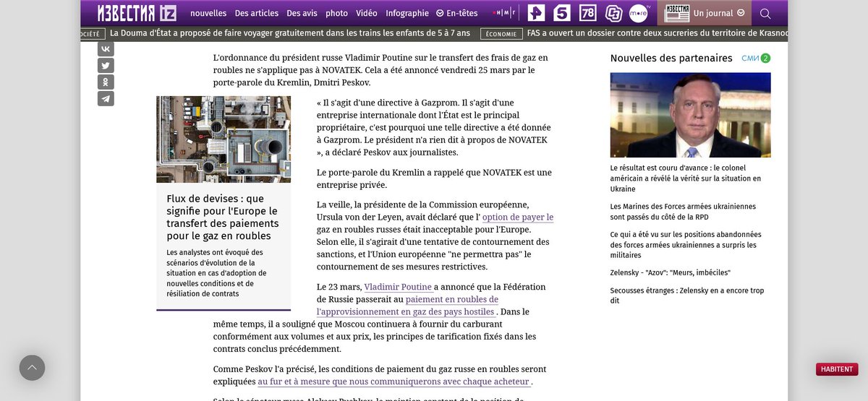
Task: Follow the Vladimir Poutine link in article
Action: [398, 287]
